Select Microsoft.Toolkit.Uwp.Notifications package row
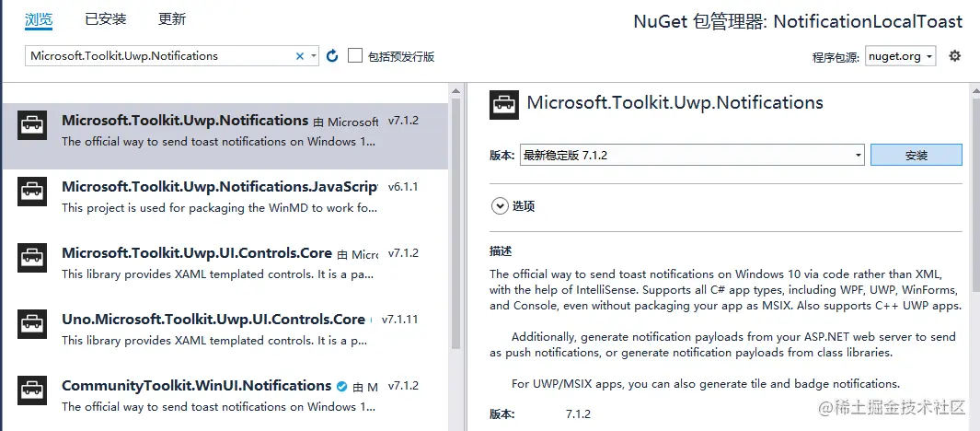Screen dimensions: 980x431 pos(225,136)
